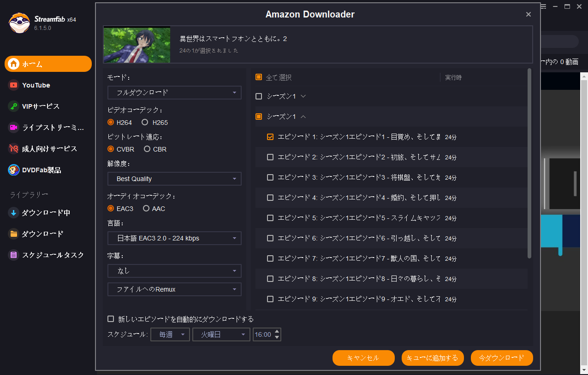Collapse the expanded シーズン1 row chevron
This screenshot has width=588, height=375.
pos(303,117)
